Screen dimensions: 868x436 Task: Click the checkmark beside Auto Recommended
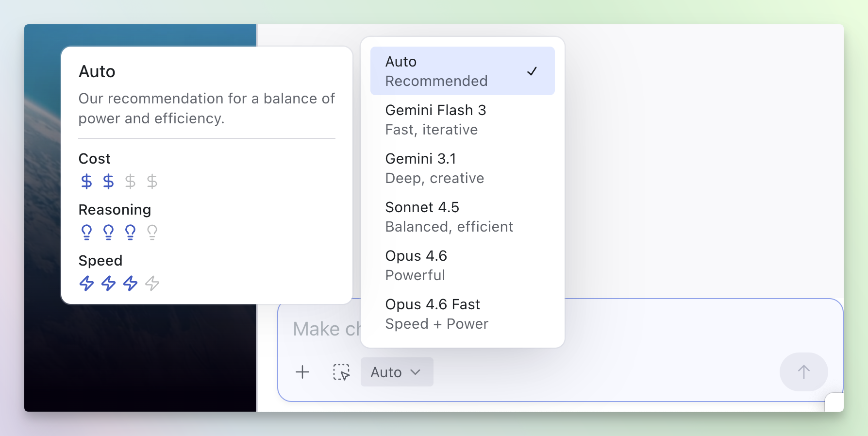(532, 71)
